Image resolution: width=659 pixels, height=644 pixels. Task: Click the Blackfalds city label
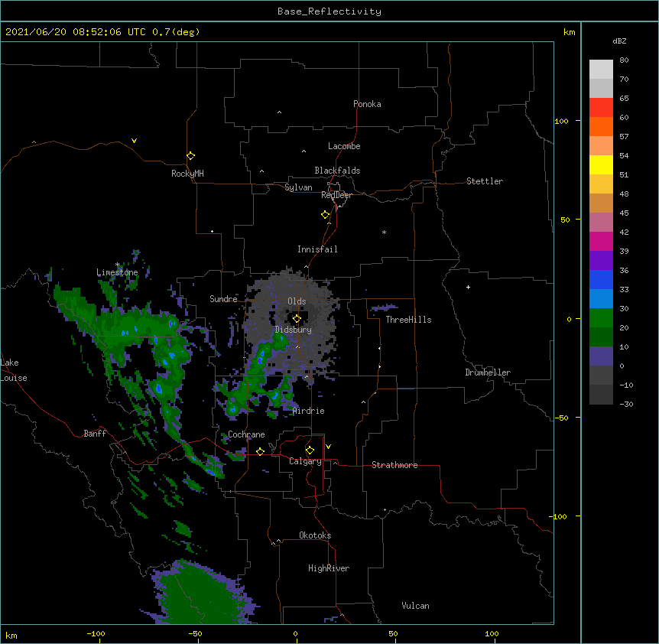point(337,171)
